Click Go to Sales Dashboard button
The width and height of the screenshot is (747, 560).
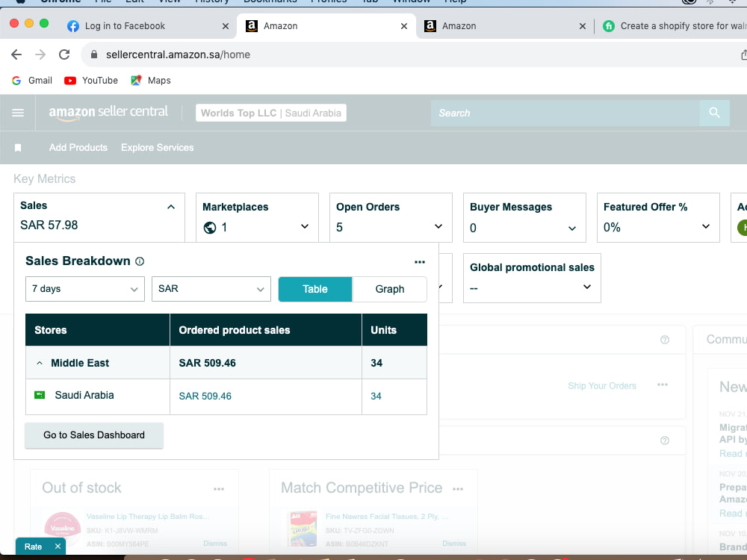(x=94, y=435)
